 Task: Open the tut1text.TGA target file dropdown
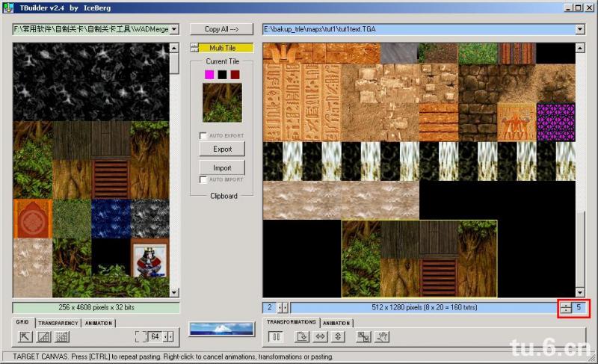point(579,29)
